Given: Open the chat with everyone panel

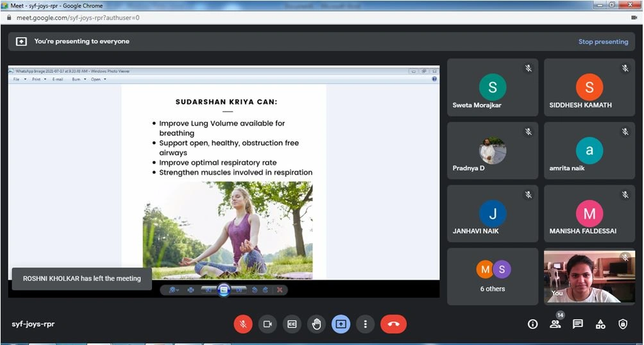Looking at the screenshot, I should (x=578, y=324).
